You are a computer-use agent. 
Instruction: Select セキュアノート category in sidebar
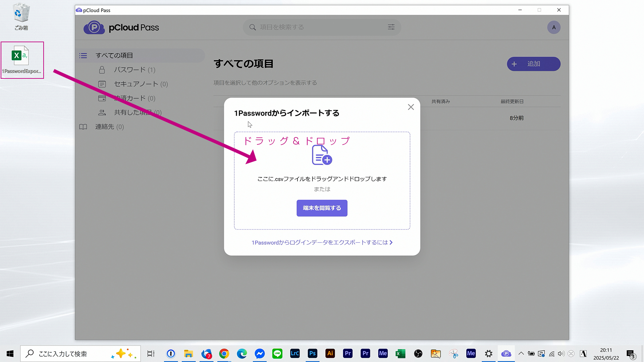pyautogui.click(x=136, y=84)
